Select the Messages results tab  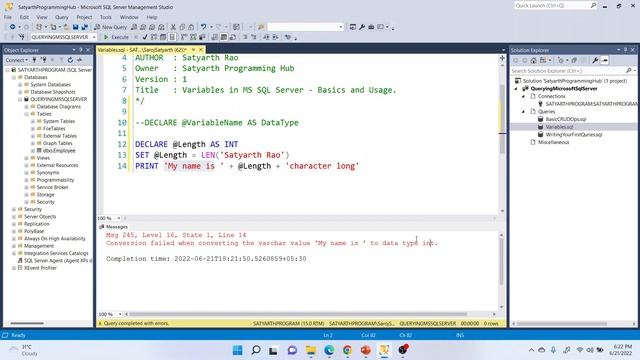tap(113, 227)
